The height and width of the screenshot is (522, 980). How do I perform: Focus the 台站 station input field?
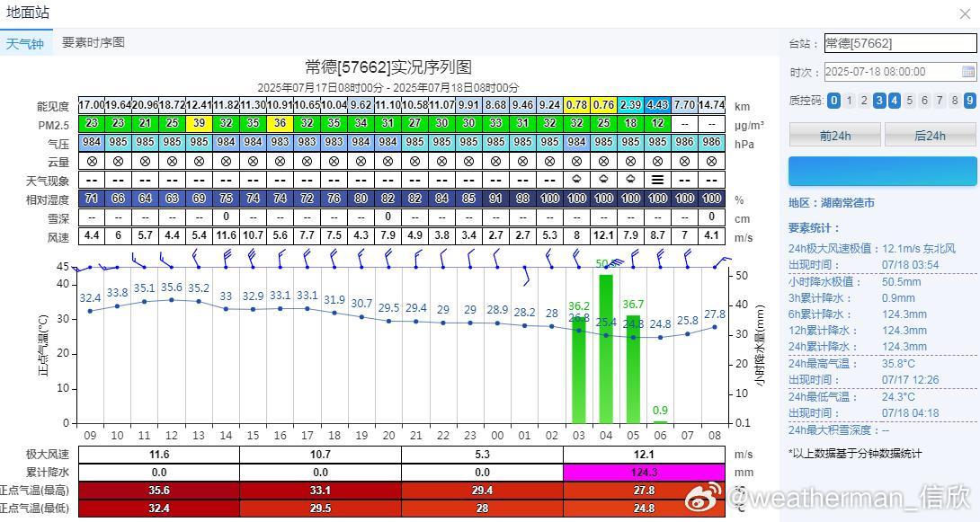900,43
